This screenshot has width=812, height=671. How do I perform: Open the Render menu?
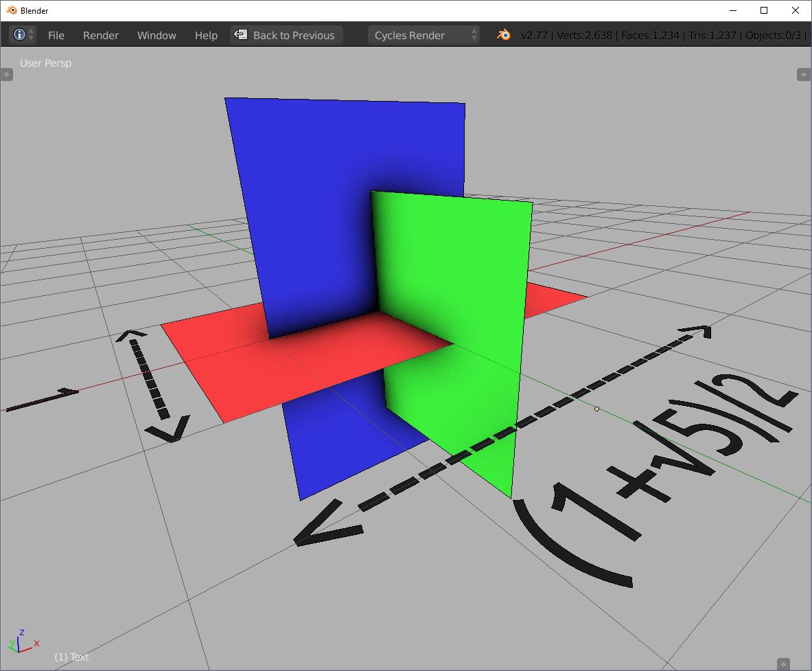tap(101, 35)
